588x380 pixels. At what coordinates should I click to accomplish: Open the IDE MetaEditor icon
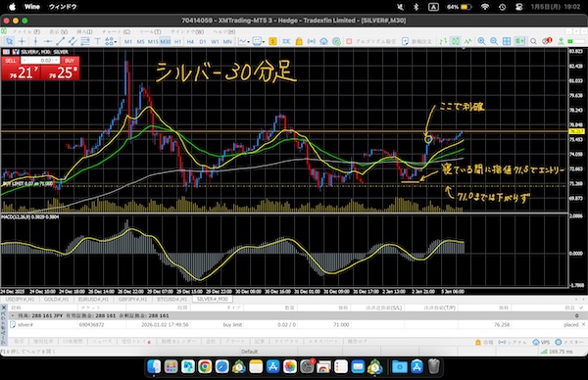286,41
